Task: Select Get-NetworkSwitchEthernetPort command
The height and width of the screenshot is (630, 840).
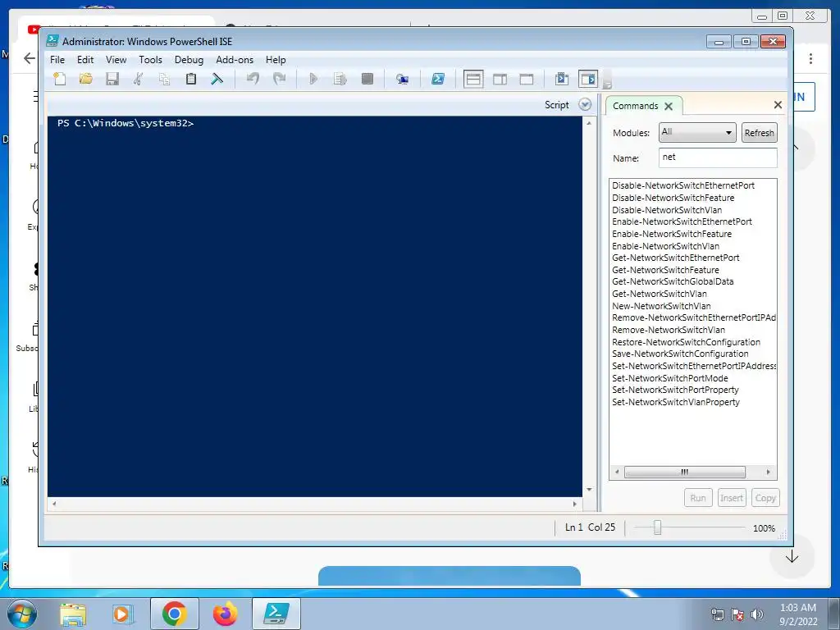Action: point(676,258)
